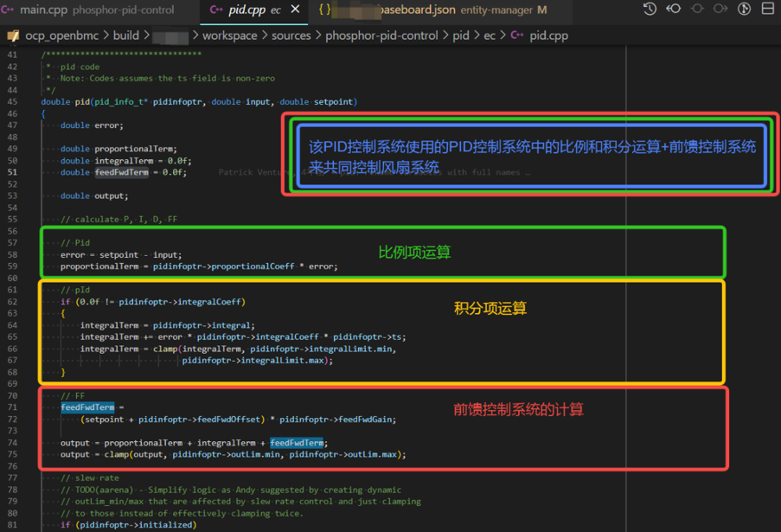The image size is (781, 532).
Task: Click the 'if (0.0f != pidinfoptr->integralCoeff)' line
Action: [153, 302]
